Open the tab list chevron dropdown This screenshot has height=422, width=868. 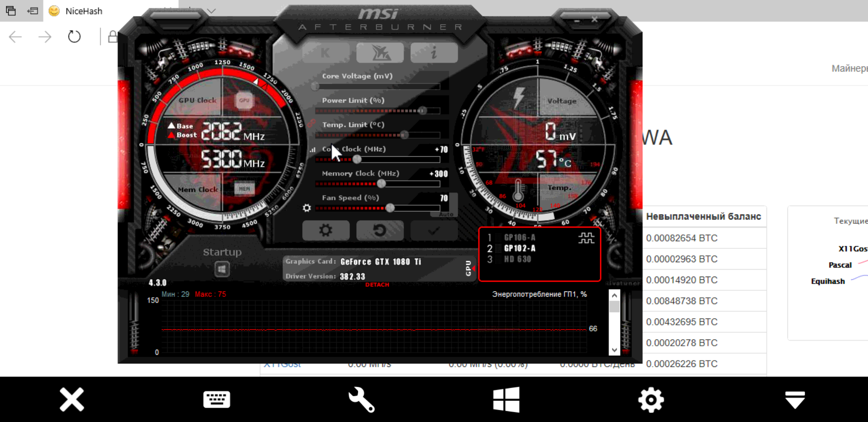click(212, 11)
